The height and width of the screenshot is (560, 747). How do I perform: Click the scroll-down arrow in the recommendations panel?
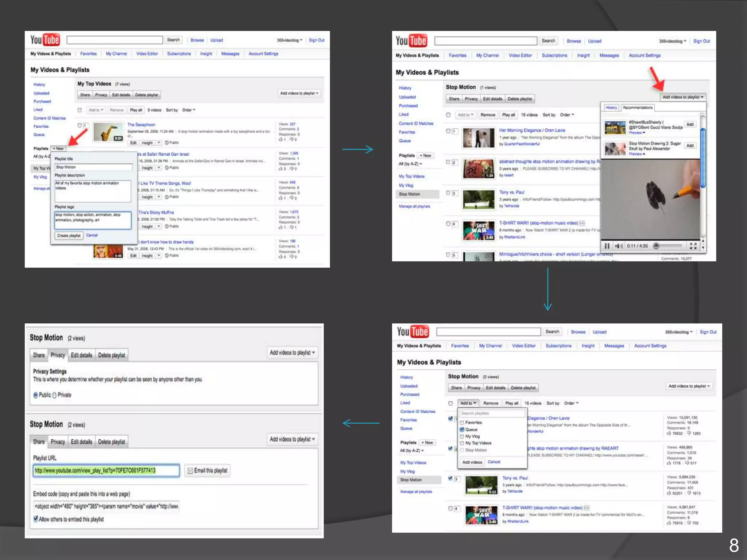703,248
